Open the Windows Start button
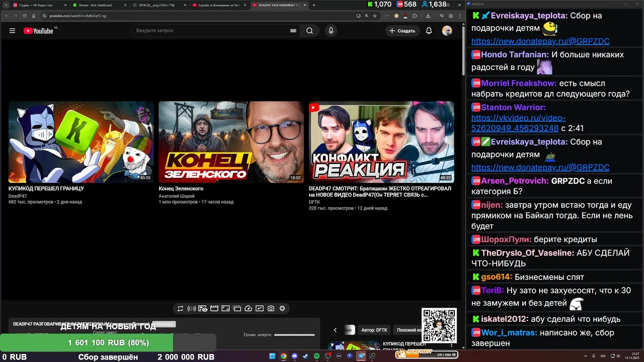The width and height of the screenshot is (644, 362). [272, 356]
